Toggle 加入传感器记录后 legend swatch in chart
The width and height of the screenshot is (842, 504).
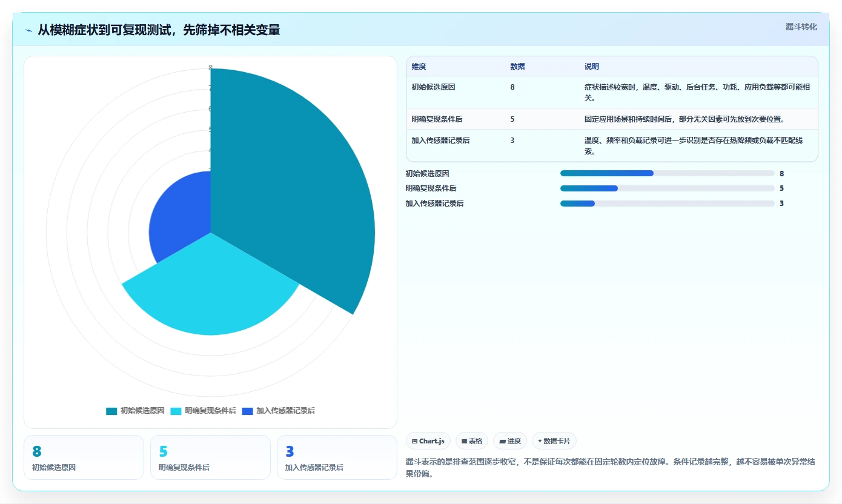coord(247,411)
